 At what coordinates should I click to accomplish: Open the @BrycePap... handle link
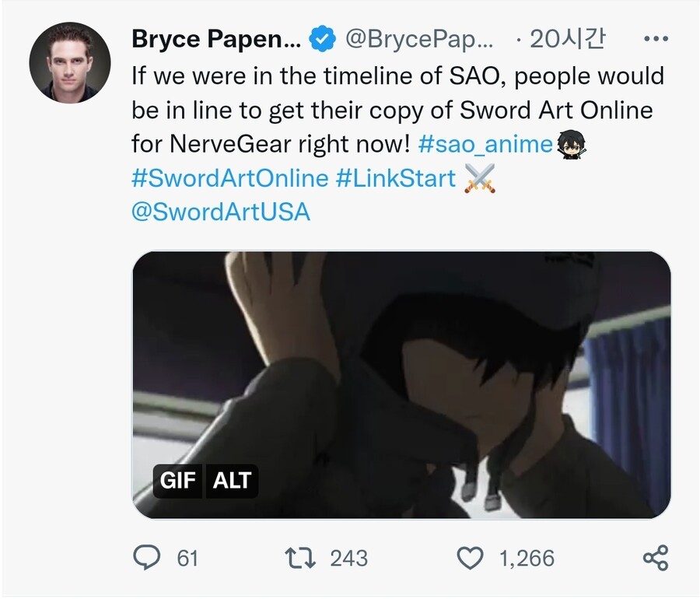coord(418,39)
